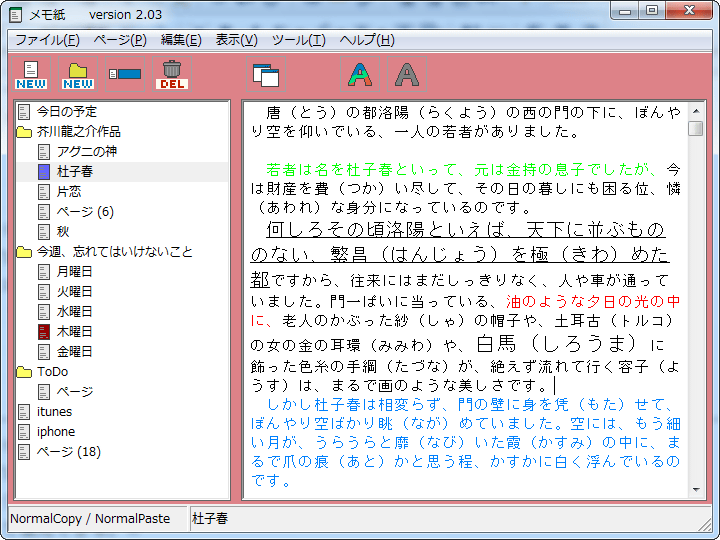Screen dimensions: 720x540
Task: Open the ツール(T) menu
Action: [x=298, y=40]
